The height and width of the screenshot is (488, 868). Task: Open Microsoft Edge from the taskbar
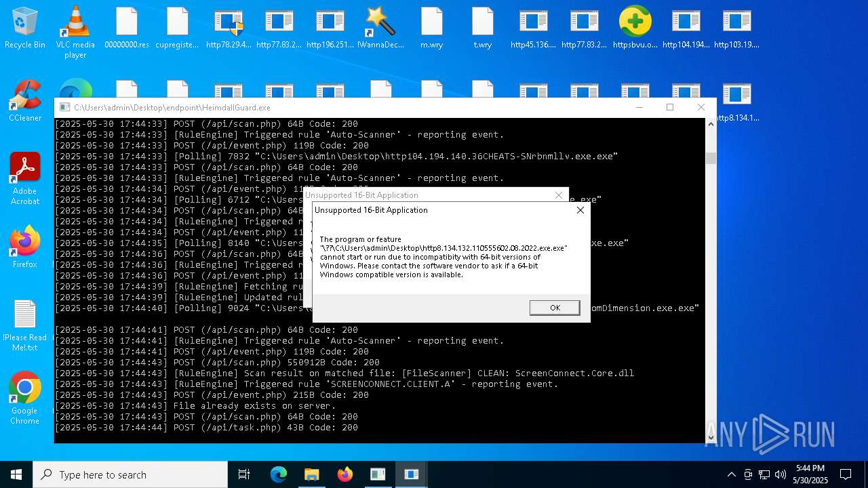click(x=279, y=474)
